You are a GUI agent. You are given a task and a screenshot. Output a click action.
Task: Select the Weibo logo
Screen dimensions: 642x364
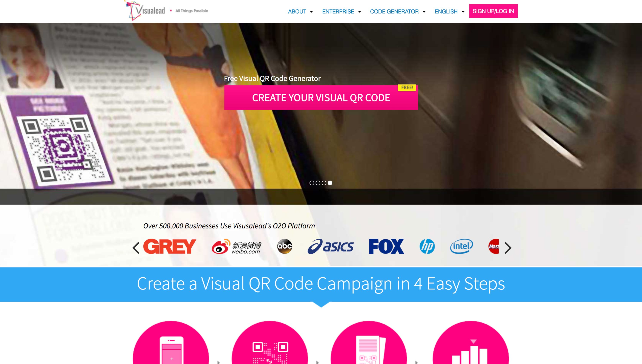[236, 246]
